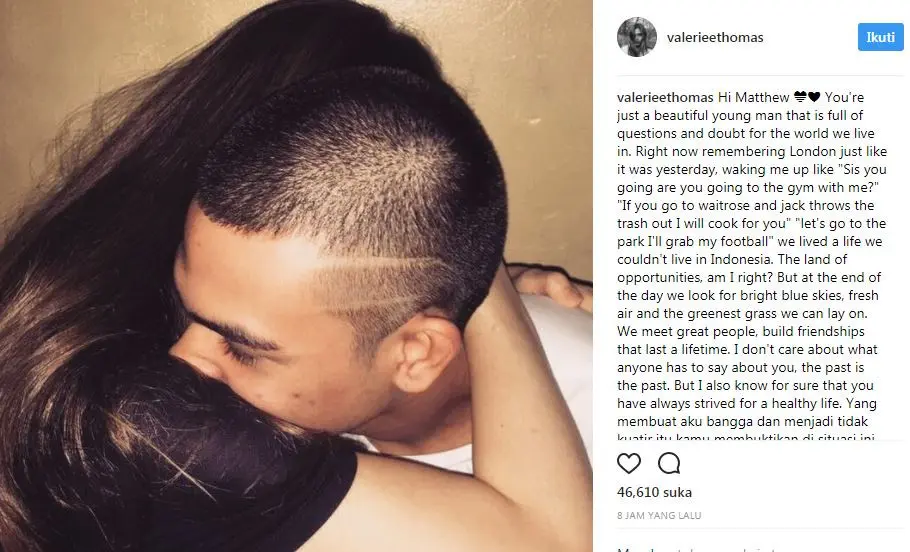This screenshot has height=552, width=910.
Task: View who liked via 46,610 suka
Action: coord(654,492)
